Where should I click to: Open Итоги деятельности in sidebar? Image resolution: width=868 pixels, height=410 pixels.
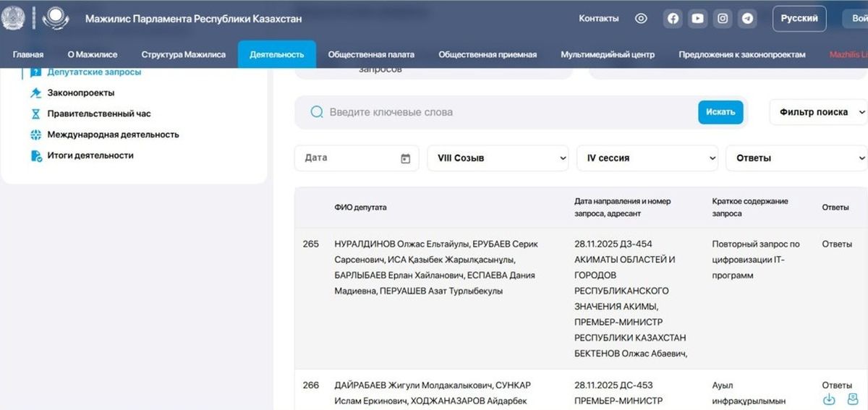click(x=90, y=155)
